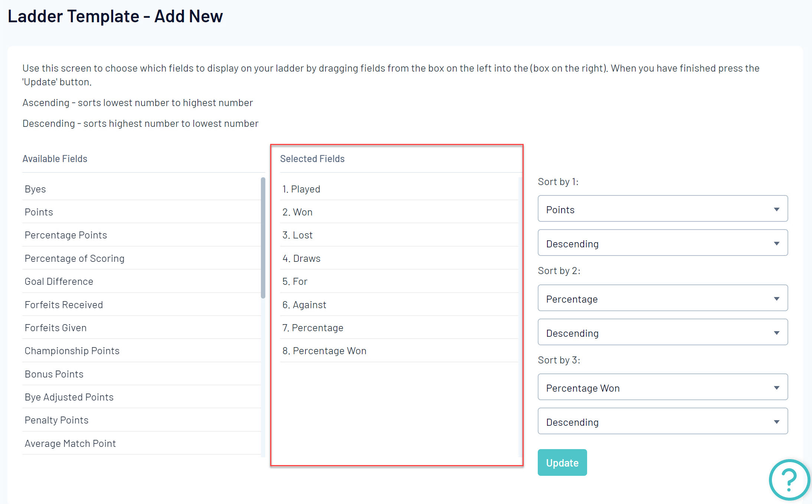Expand the Sort by 3 Descending order dropdown
This screenshot has width=812, height=504.
coord(662,421)
